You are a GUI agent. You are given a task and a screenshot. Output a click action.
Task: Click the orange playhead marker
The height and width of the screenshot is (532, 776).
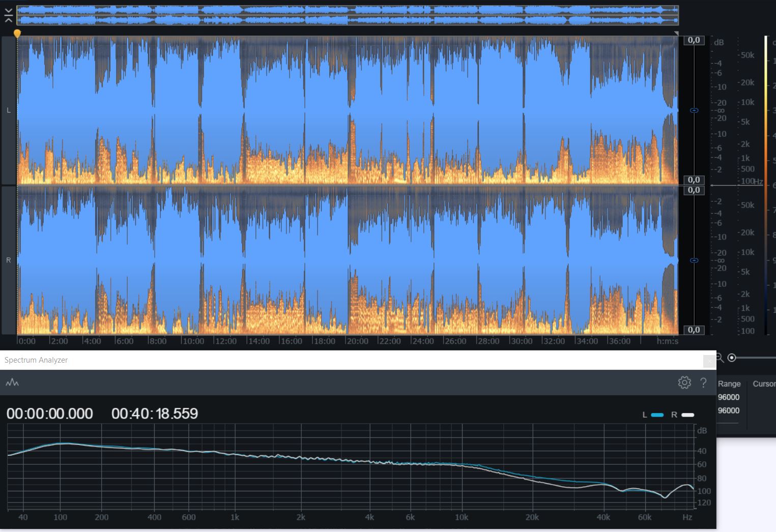[17, 34]
